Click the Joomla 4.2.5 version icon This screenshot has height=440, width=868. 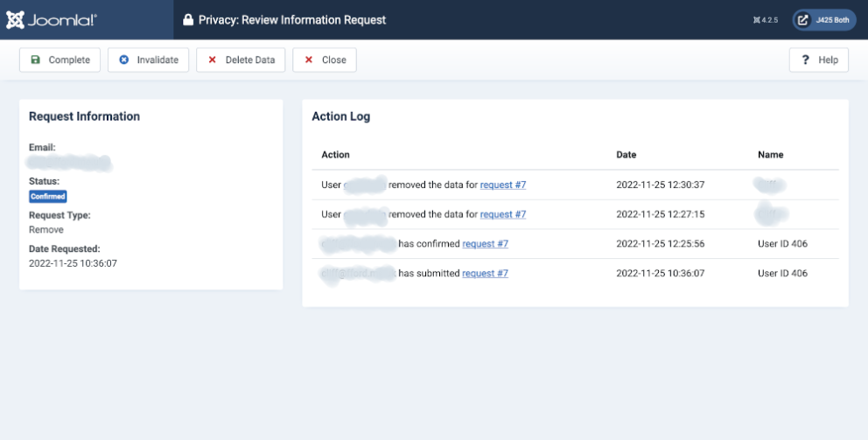click(756, 20)
